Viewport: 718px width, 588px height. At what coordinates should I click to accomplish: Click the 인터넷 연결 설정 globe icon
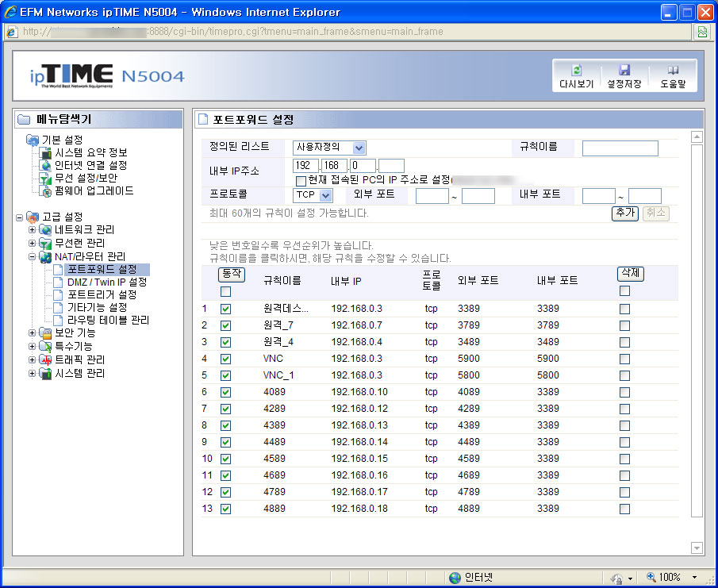(45, 165)
